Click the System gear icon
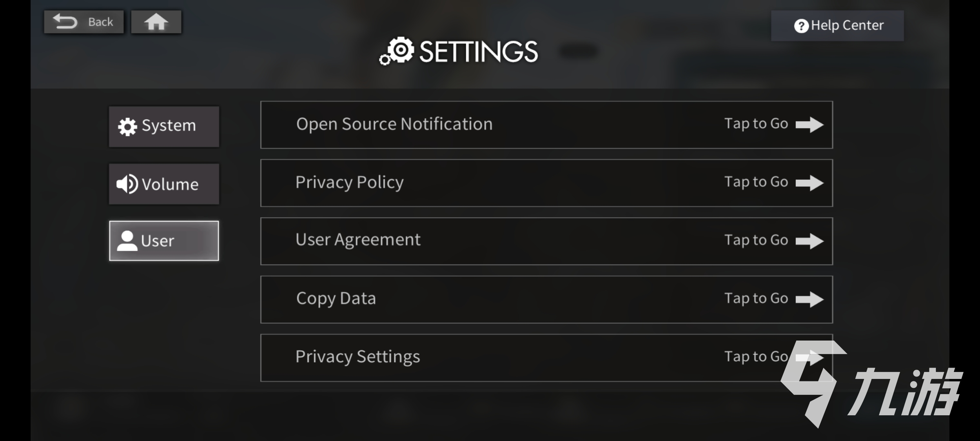This screenshot has width=980, height=441. [x=127, y=127]
